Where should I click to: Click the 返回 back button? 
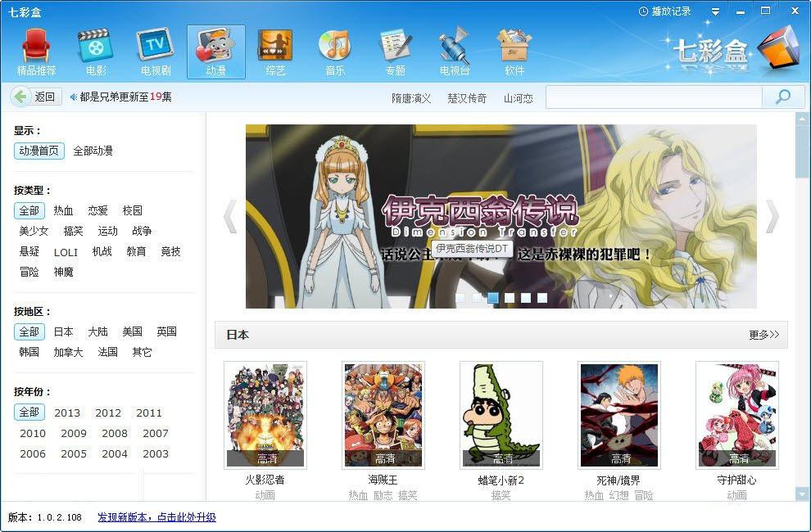click(33, 97)
